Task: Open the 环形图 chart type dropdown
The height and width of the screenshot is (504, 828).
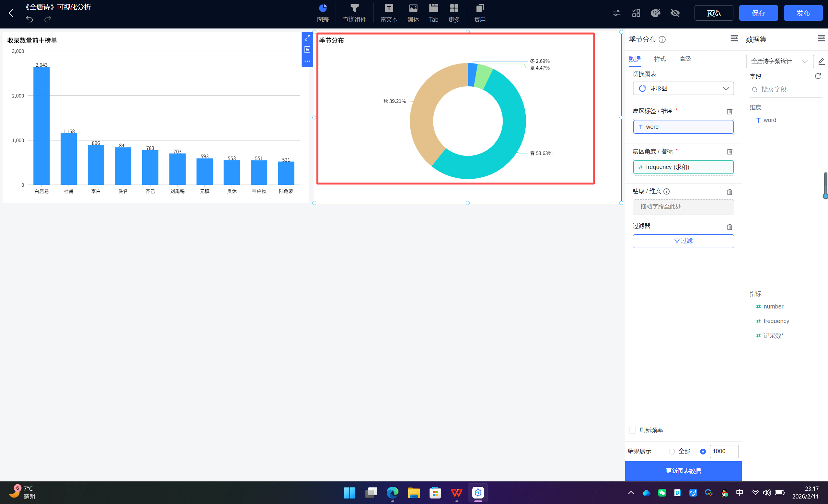Action: coord(683,89)
